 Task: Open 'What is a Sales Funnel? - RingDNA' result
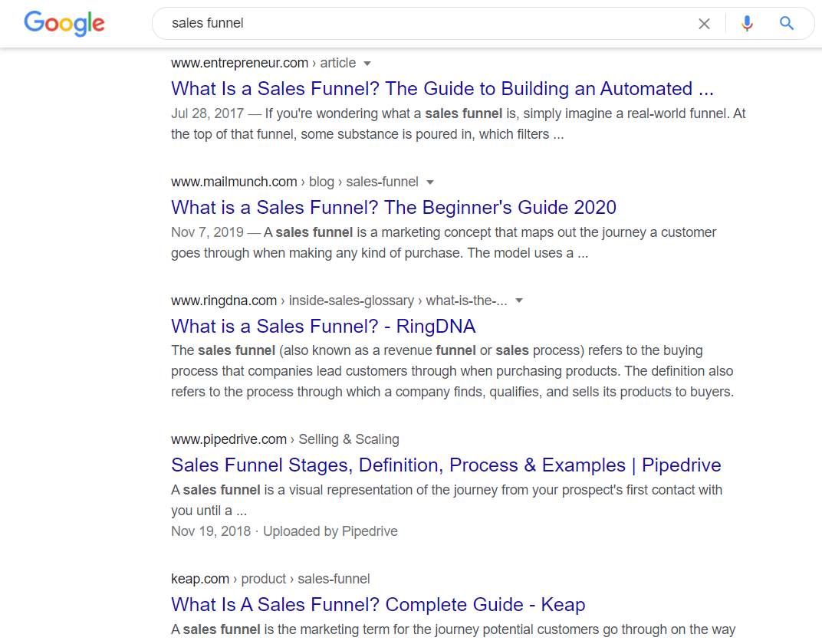[323, 326]
